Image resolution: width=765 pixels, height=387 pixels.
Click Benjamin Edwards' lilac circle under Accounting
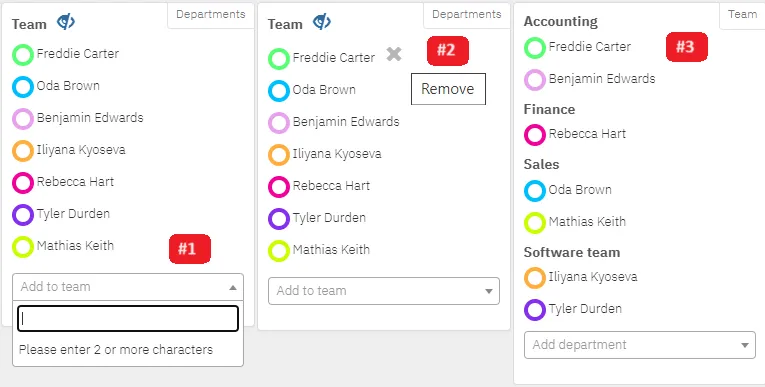pos(535,80)
